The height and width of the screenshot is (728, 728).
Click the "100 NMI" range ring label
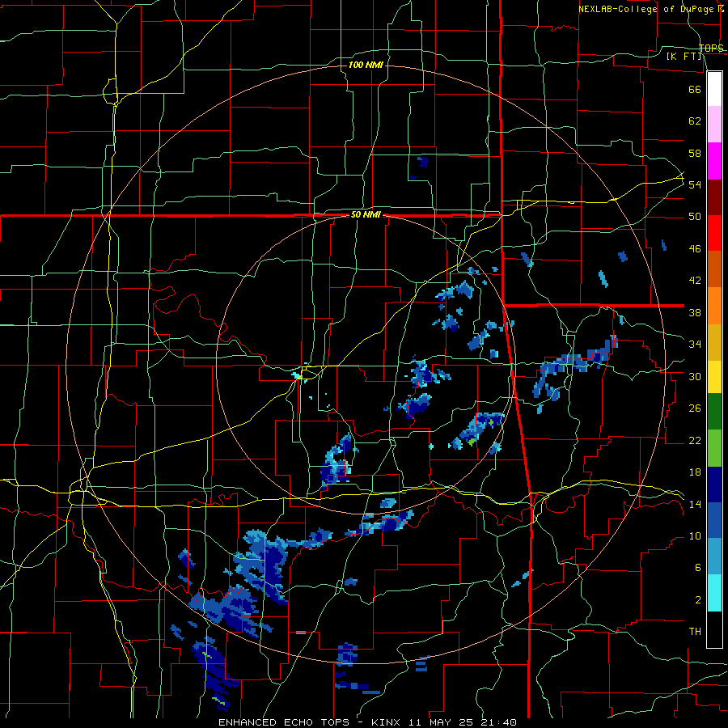click(x=366, y=65)
